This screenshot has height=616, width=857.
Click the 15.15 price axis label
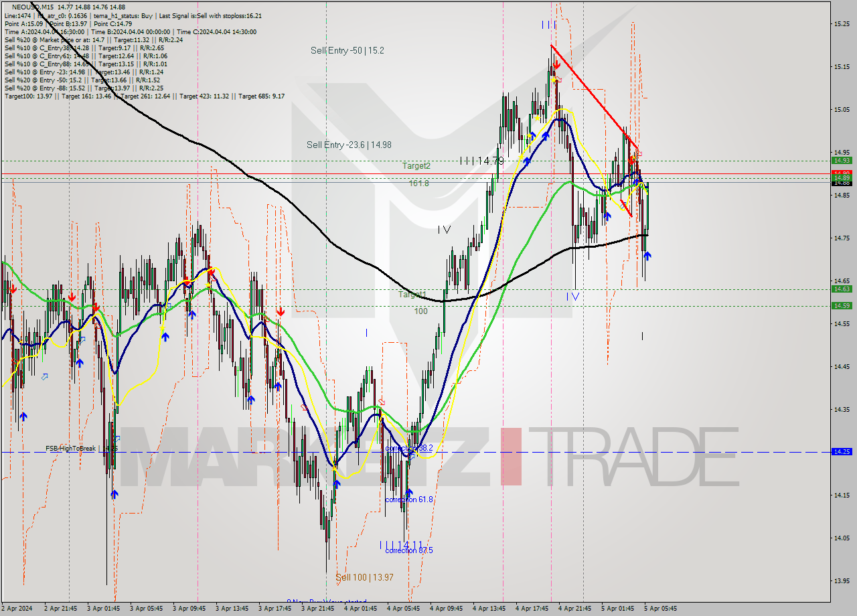pos(842,66)
